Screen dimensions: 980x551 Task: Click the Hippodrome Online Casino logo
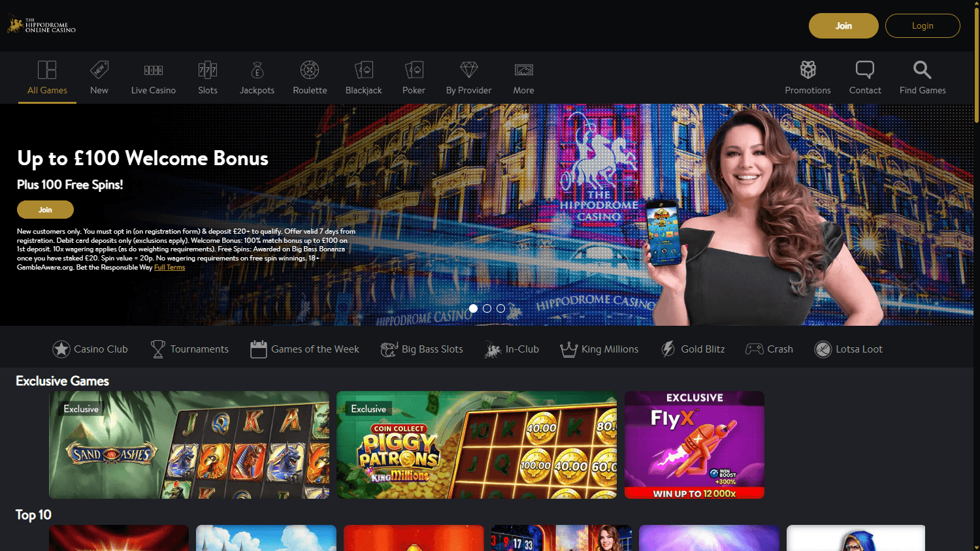(x=41, y=25)
